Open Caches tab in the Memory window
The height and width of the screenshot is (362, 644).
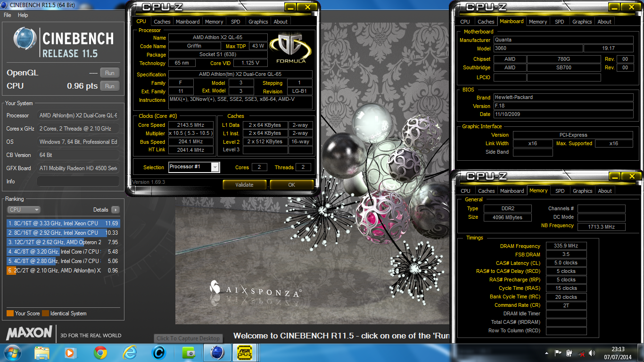click(487, 191)
